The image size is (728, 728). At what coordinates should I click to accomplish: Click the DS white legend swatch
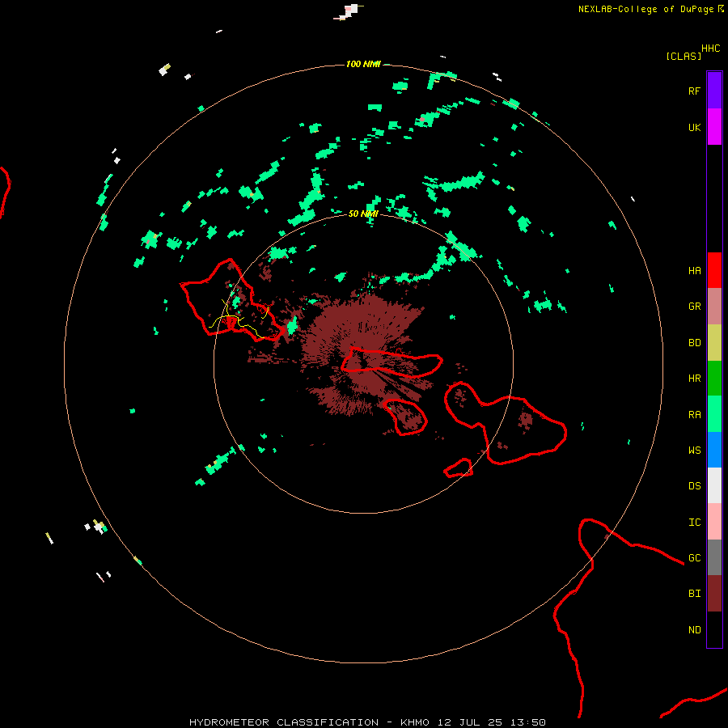pyautogui.click(x=714, y=485)
